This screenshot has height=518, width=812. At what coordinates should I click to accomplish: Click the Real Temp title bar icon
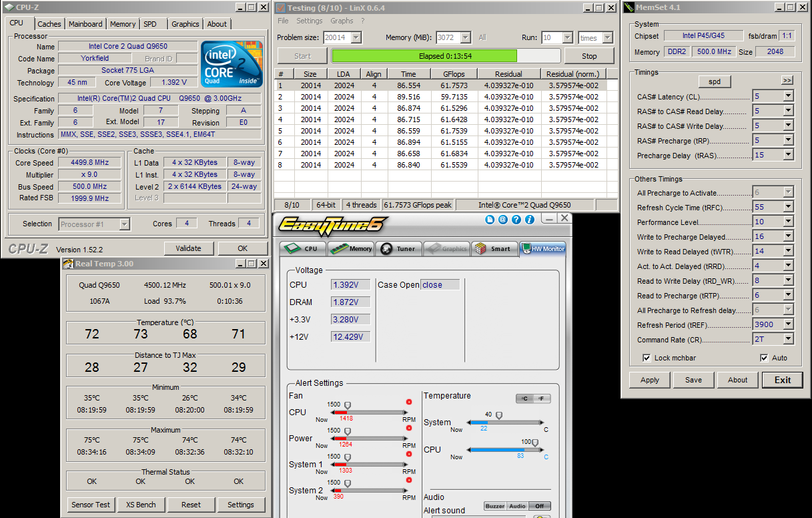tap(68, 264)
